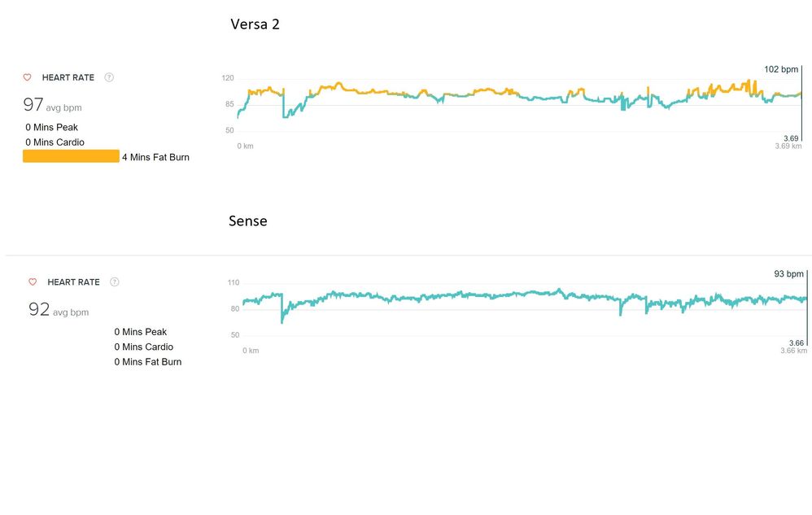Click the 0 Mins Peak label under 97 avg bpm

(51, 128)
